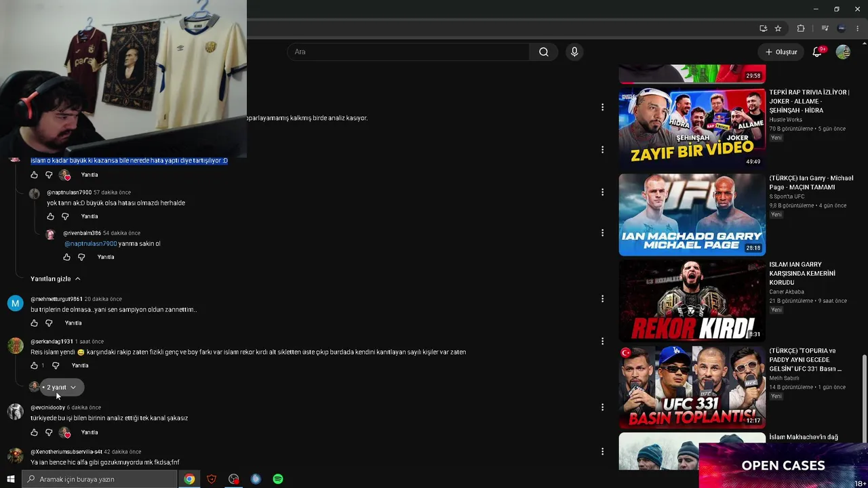Open avatar of replier @rivenbalm386
The height and width of the screenshot is (488, 868).
(x=50, y=235)
